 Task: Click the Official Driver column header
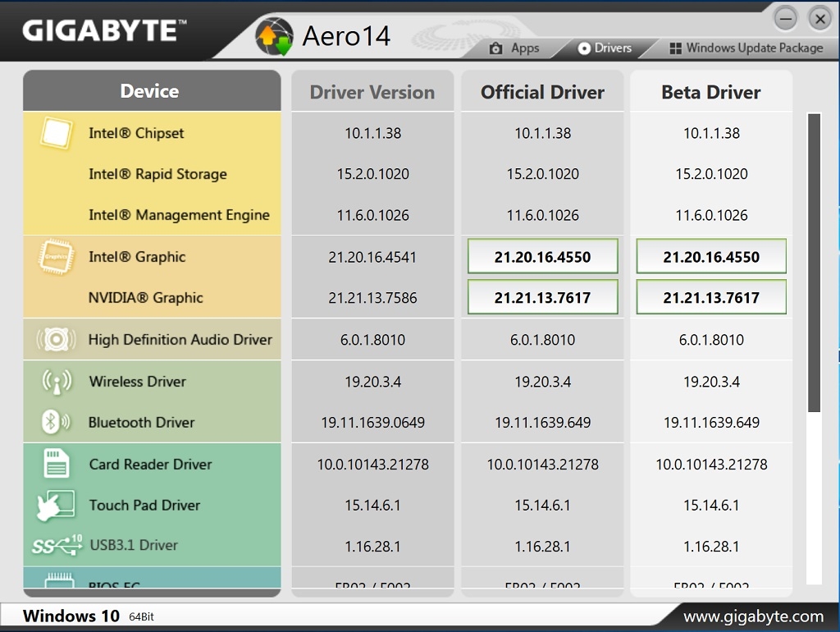(543, 92)
